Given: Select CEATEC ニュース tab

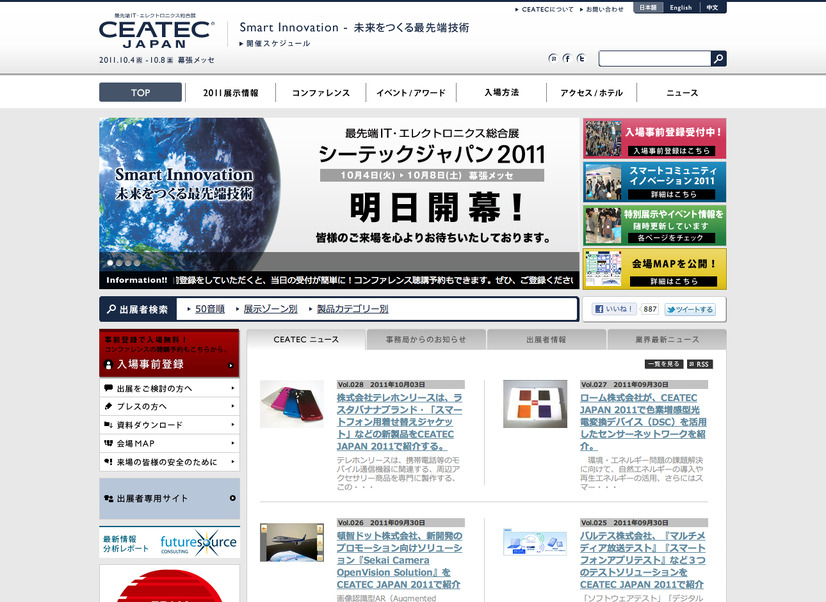Looking at the screenshot, I should 306,340.
